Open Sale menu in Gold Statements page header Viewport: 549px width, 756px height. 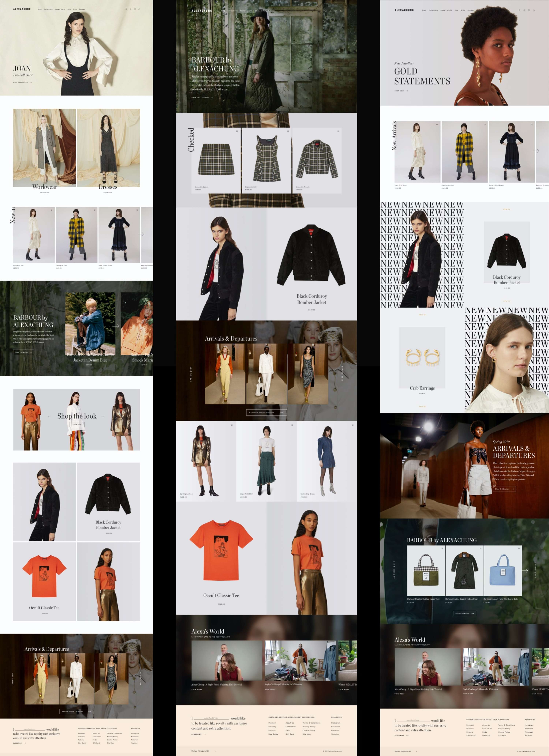(x=456, y=10)
